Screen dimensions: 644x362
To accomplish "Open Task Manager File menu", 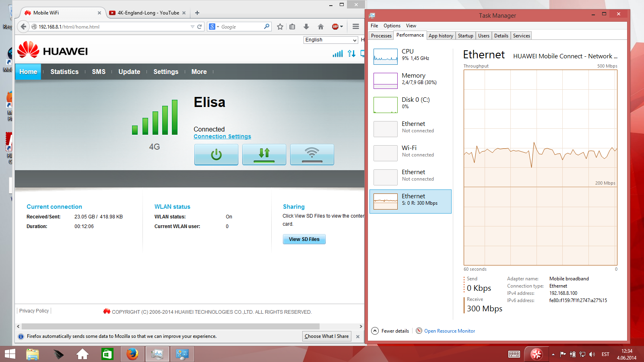I will click(374, 26).
